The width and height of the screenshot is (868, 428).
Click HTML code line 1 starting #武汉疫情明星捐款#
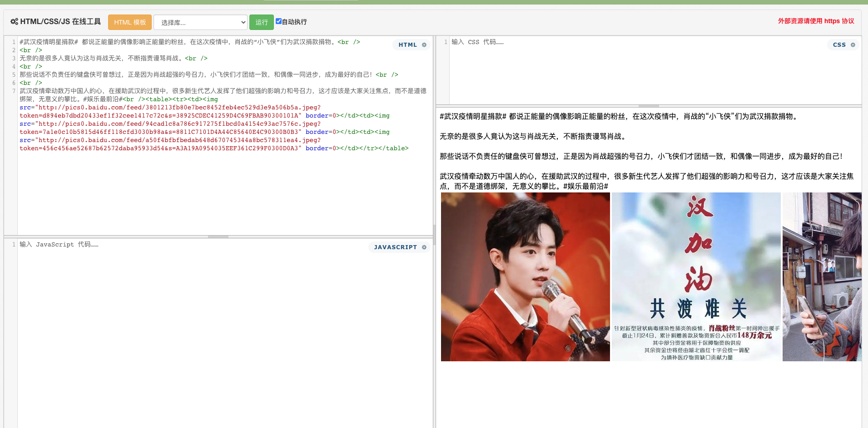(x=189, y=42)
